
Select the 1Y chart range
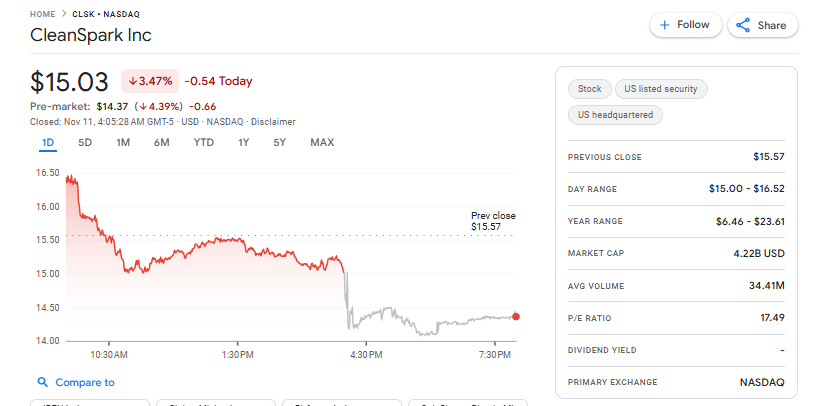[x=243, y=142]
